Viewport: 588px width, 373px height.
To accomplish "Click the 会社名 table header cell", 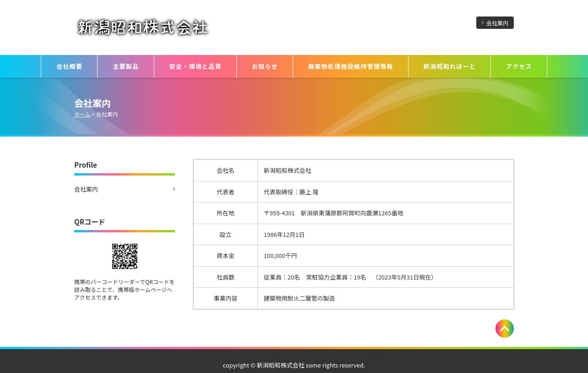I will (225, 170).
